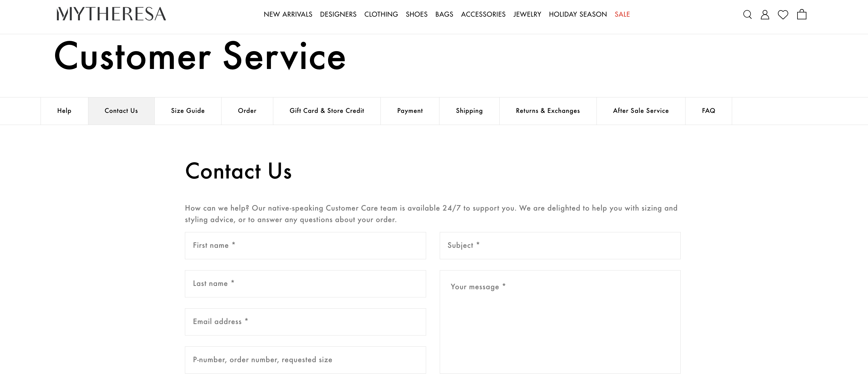Click into the Email address field

pos(306,321)
